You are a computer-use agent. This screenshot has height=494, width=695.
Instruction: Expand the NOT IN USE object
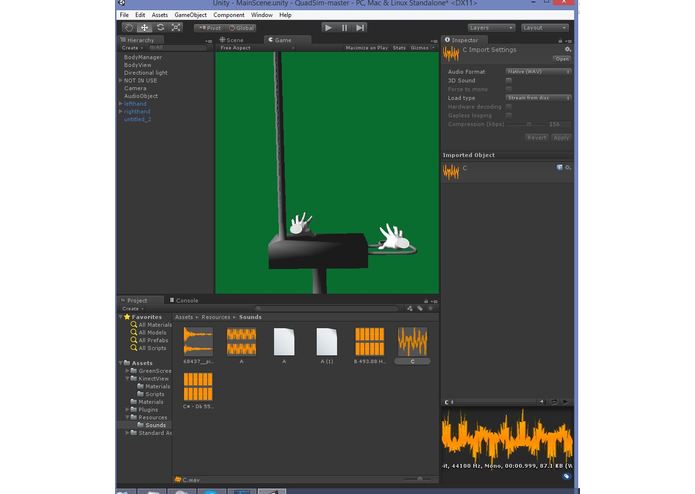point(120,81)
